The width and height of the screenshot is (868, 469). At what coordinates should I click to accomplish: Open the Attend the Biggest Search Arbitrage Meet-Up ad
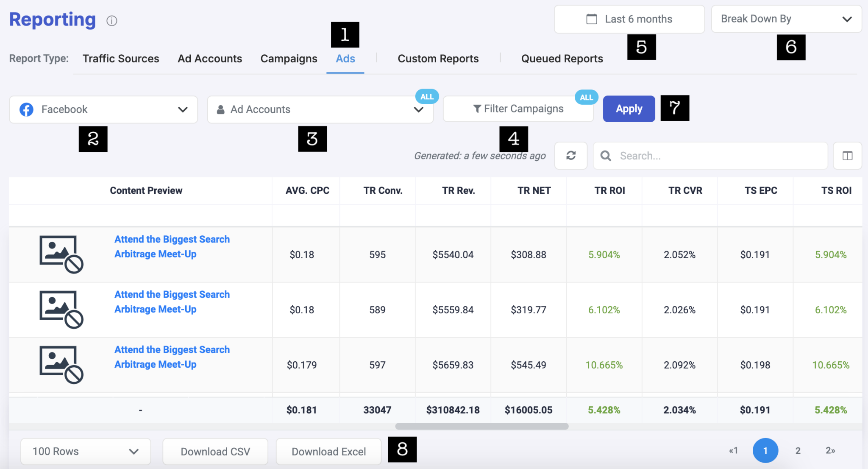(x=171, y=246)
